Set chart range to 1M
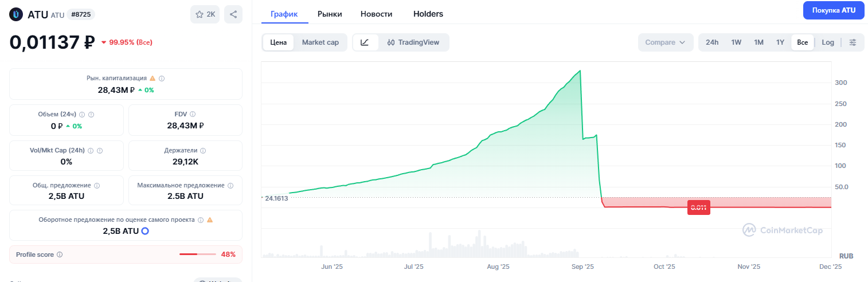Screen dimensions: 868x282 pyautogui.click(x=758, y=42)
